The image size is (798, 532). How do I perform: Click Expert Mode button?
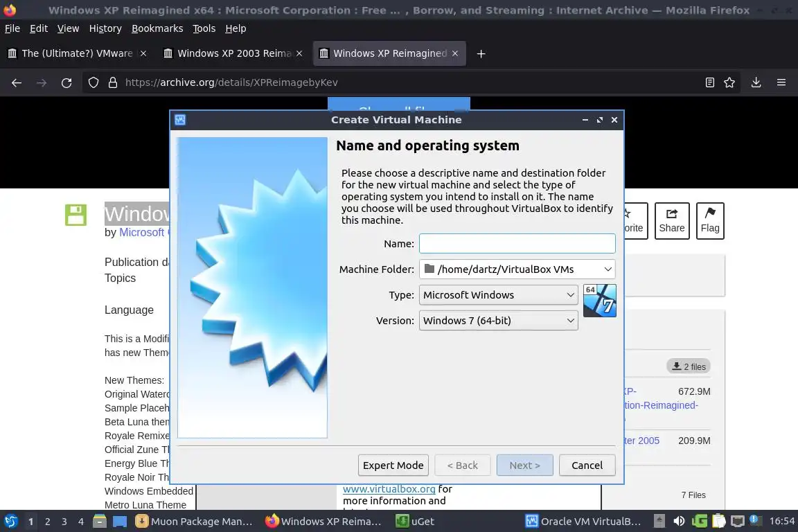pyautogui.click(x=393, y=465)
